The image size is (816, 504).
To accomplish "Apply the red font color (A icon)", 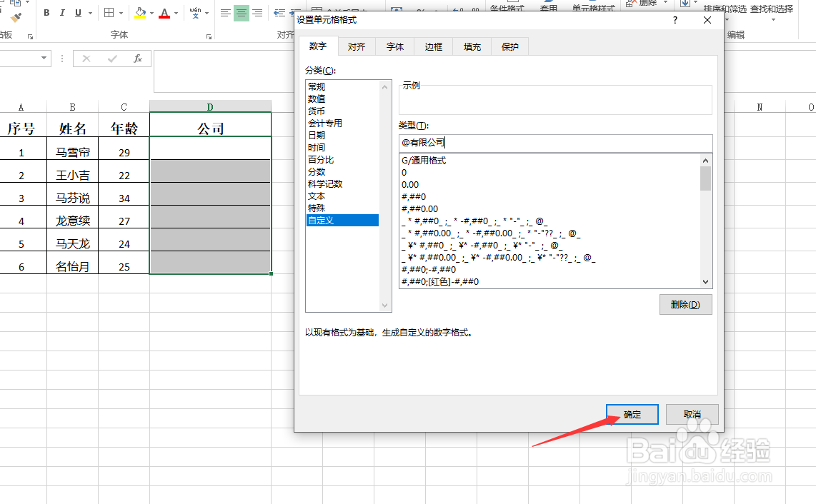I will [163, 12].
